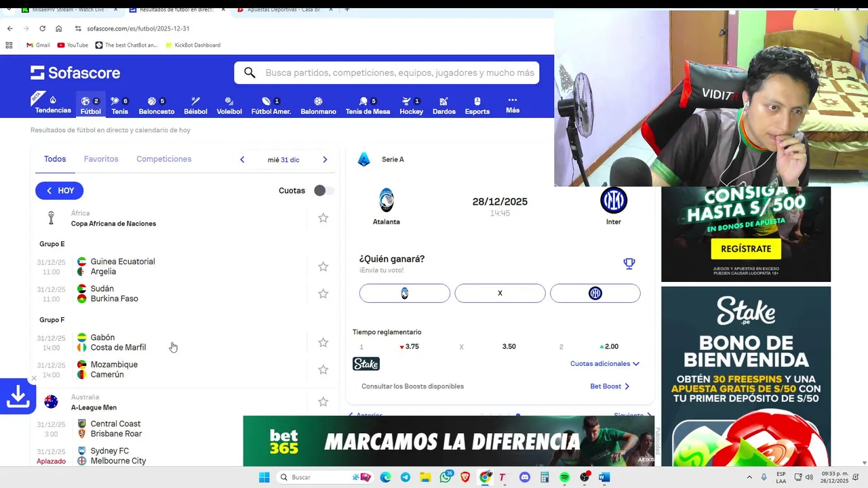Open the Baloncesto sport icon
This screenshot has width=868, height=488.
tap(157, 104)
